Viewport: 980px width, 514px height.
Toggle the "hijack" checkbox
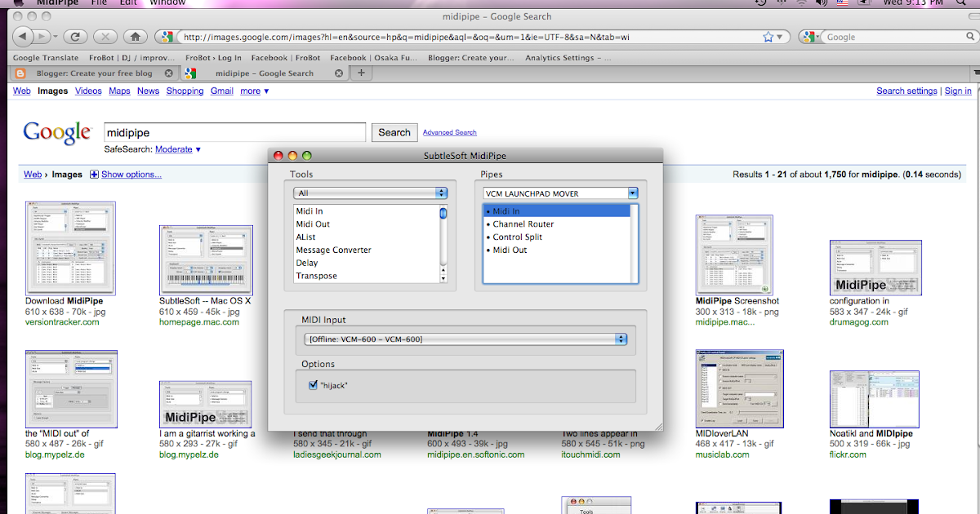tap(314, 385)
